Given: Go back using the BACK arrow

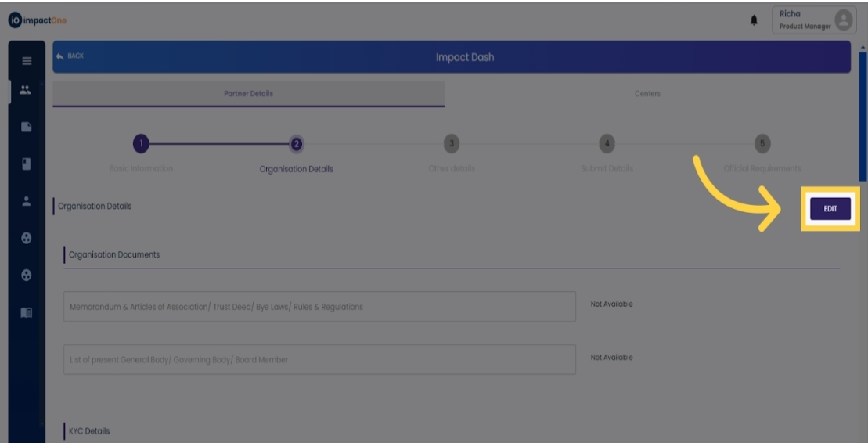Looking at the screenshot, I should [70, 56].
